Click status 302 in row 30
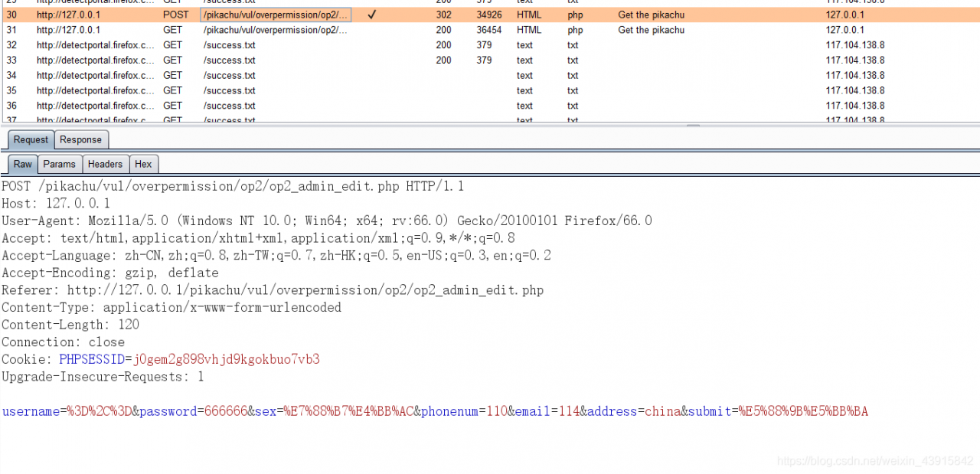Viewport: 980px width, 474px height. point(444,15)
